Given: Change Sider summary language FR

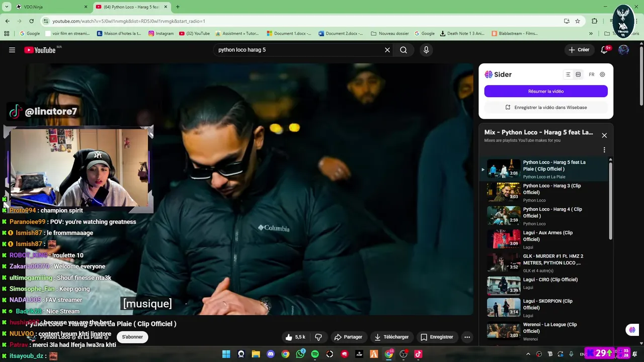Looking at the screenshot, I should (x=592, y=74).
